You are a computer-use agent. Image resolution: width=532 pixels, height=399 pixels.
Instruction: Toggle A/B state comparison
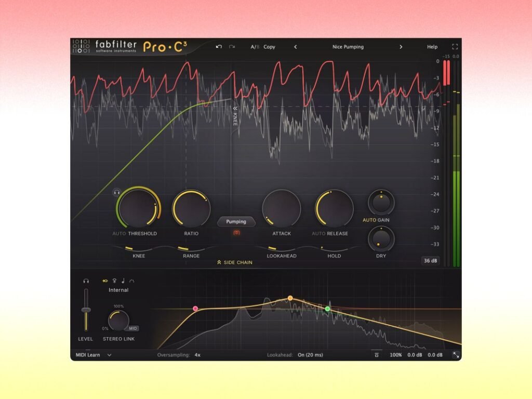coord(255,47)
